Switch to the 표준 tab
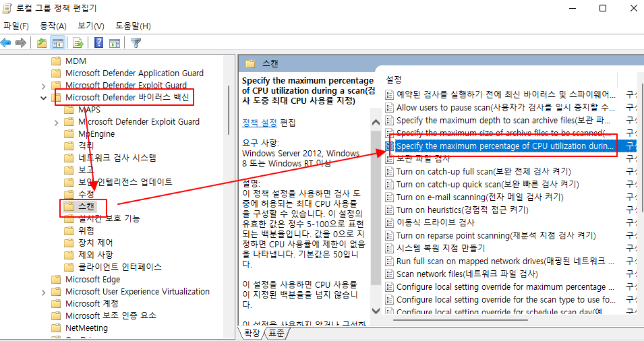 click(x=276, y=333)
